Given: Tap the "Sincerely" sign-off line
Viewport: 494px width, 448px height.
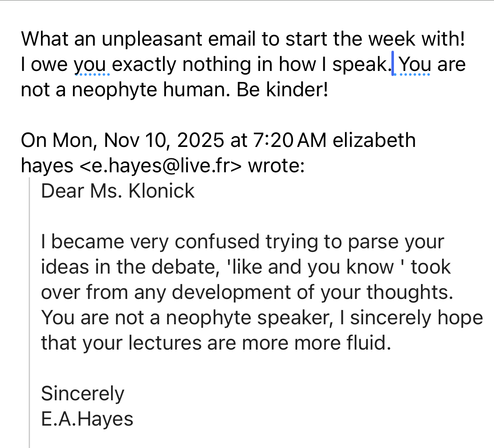Looking at the screenshot, I should (x=83, y=394).
